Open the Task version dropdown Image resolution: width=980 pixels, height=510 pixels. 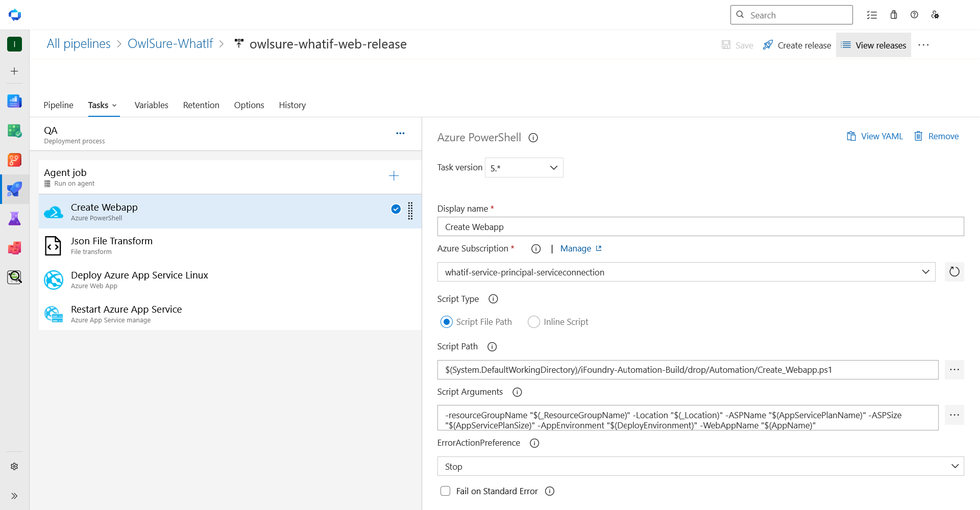[524, 168]
